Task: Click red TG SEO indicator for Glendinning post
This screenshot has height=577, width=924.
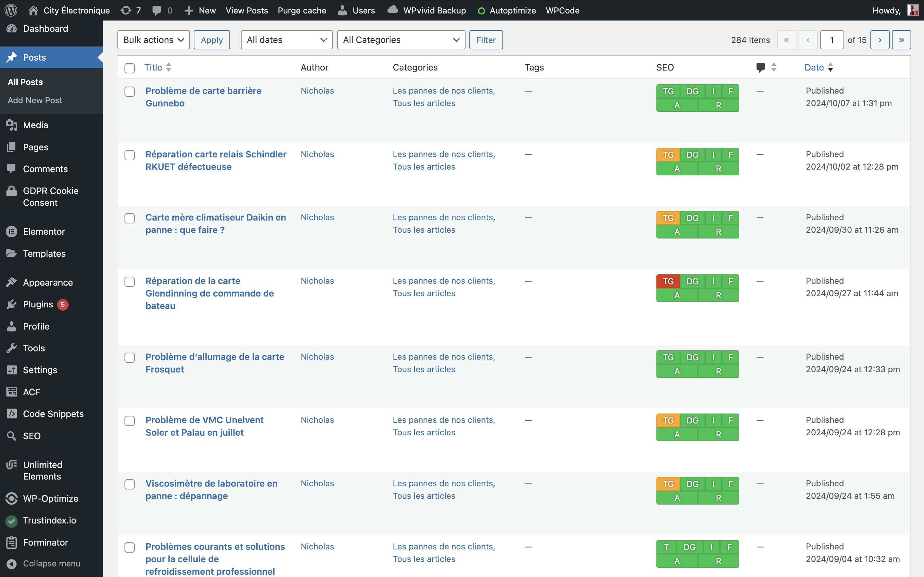Action: pyautogui.click(x=668, y=281)
